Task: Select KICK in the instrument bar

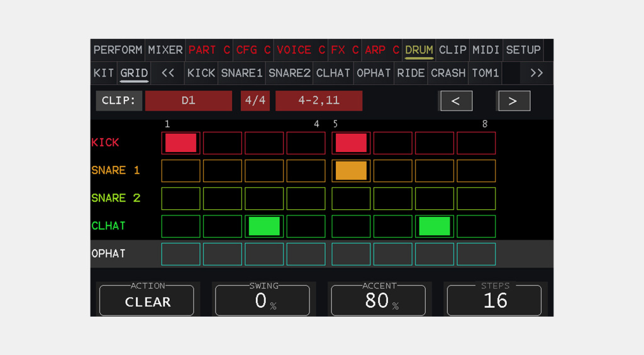Action: [x=201, y=73]
